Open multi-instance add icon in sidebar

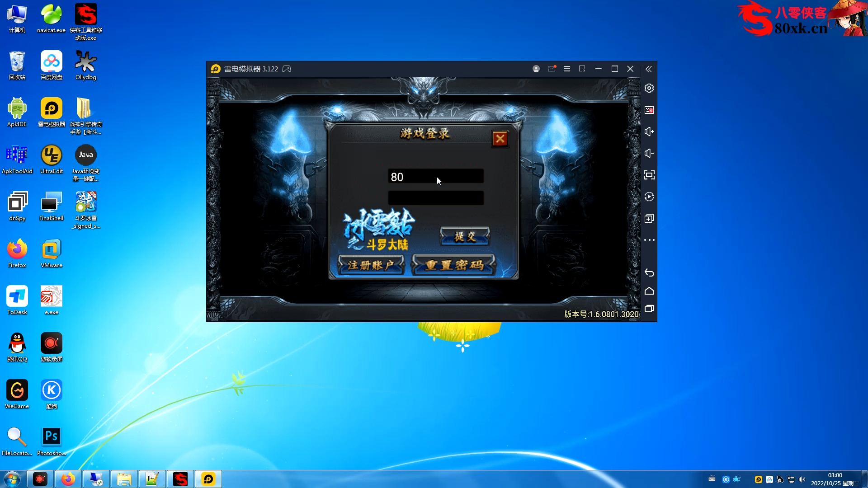(x=649, y=218)
